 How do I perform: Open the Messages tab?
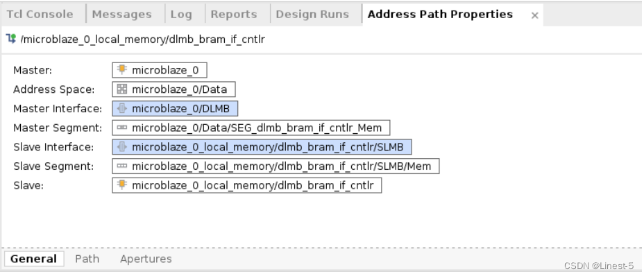tap(121, 15)
